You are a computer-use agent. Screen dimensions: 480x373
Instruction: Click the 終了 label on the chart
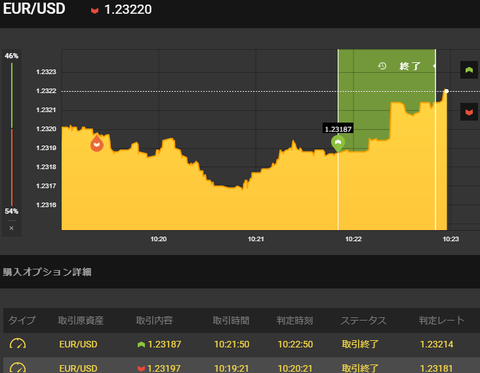(410, 66)
